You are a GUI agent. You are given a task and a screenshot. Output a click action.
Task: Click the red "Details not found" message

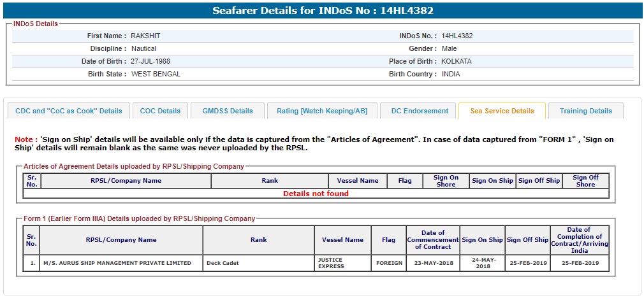click(316, 194)
